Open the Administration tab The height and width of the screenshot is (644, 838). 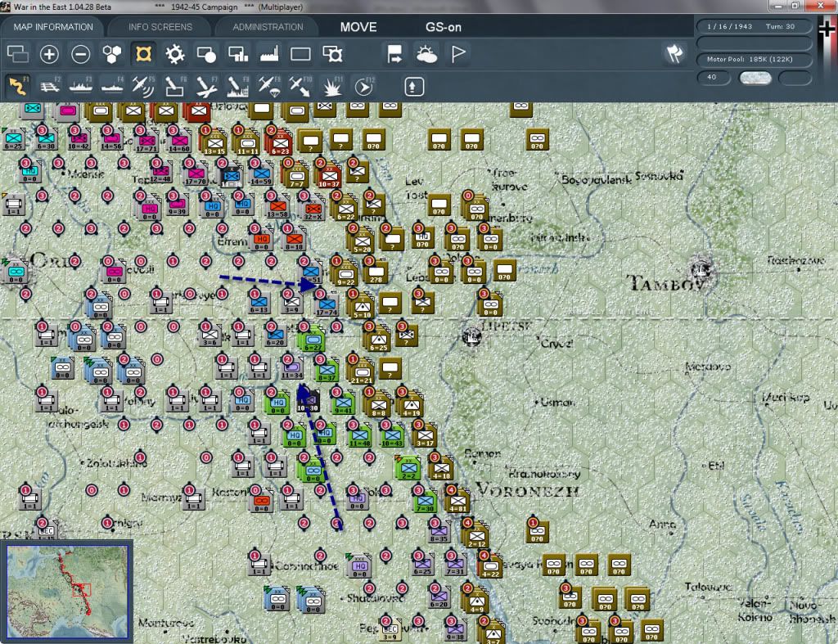point(268,27)
